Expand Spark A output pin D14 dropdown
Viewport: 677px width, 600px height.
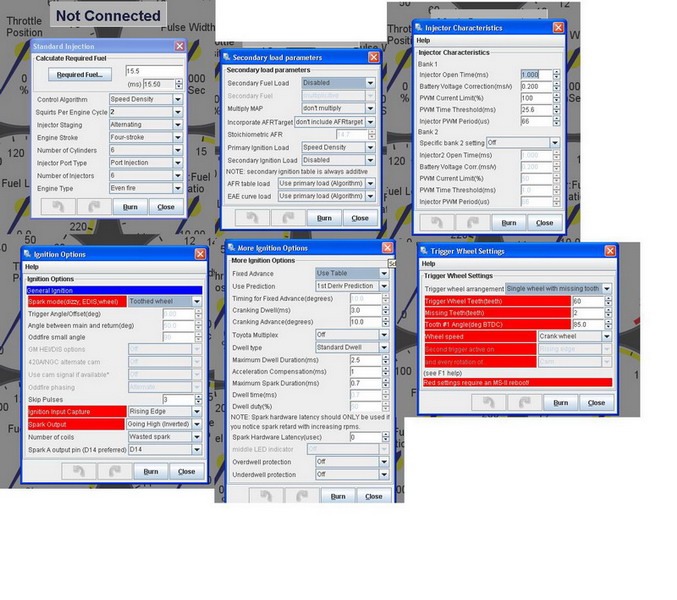pos(197,450)
